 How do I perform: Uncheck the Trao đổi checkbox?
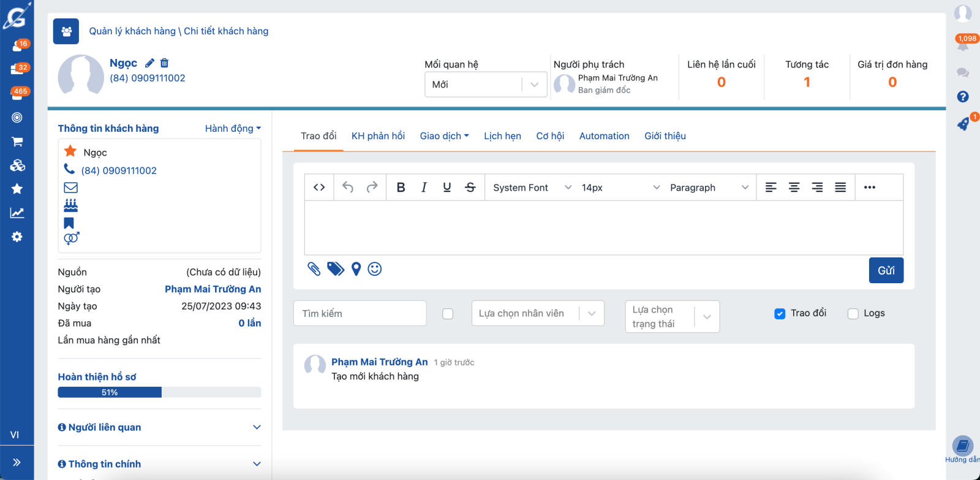pos(780,314)
